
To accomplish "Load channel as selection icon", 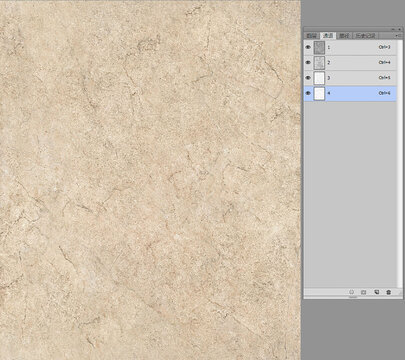I will [x=351, y=292].
